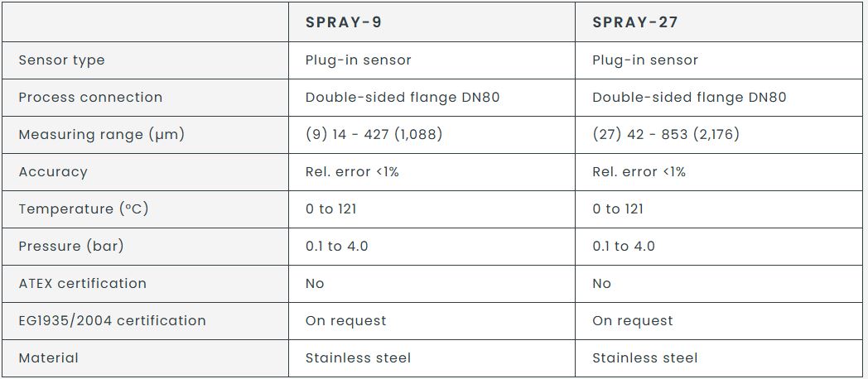Viewport: 868px width, 379px height.
Task: Click On request in SPRAY-27 column
Action: click(632, 321)
